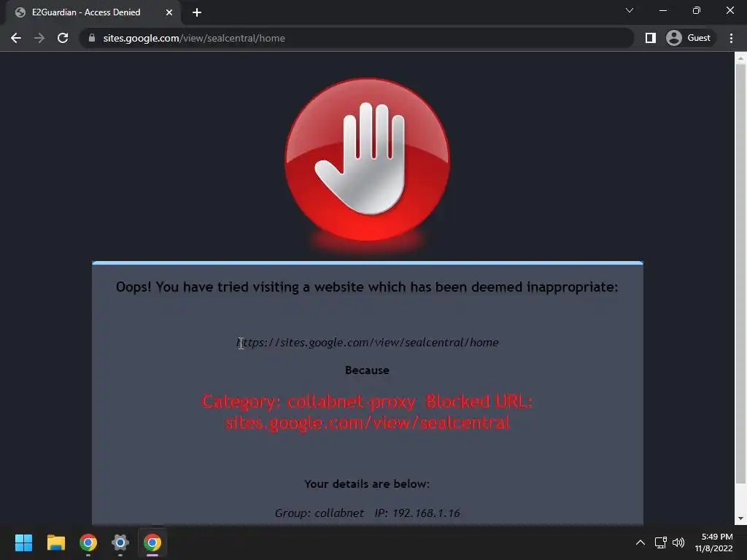Screen dimensions: 747x560
Task: Click the red sites.google.com/view/sealcentral line
Action: [x=368, y=422]
